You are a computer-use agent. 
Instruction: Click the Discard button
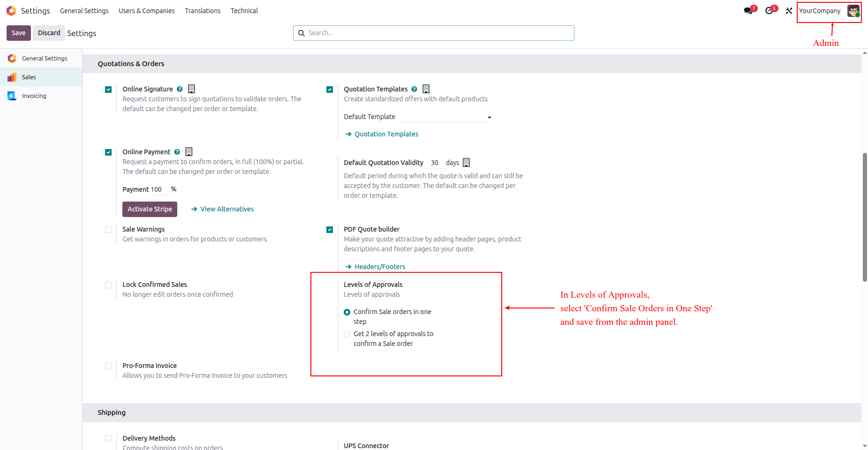pos(49,33)
